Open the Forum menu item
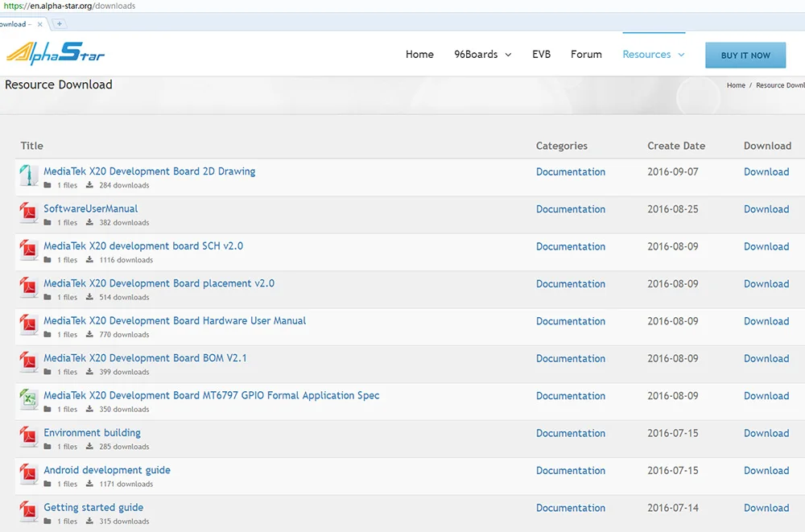805x532 pixels. pyautogui.click(x=586, y=55)
